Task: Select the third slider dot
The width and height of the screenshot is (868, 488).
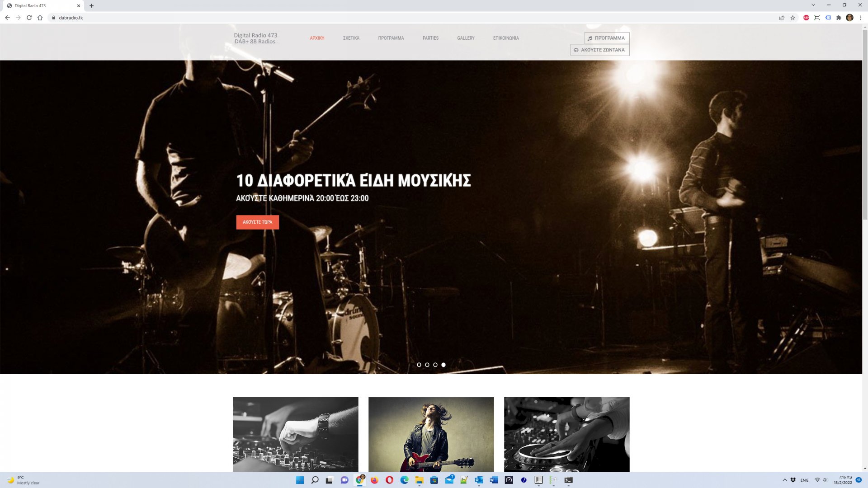Action: (x=435, y=365)
